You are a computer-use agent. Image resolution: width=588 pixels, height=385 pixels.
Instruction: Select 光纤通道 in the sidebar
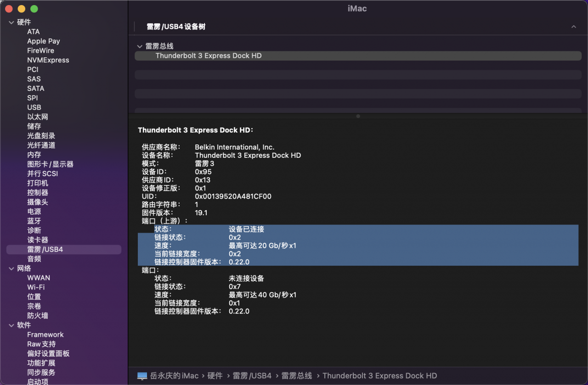[41, 145]
